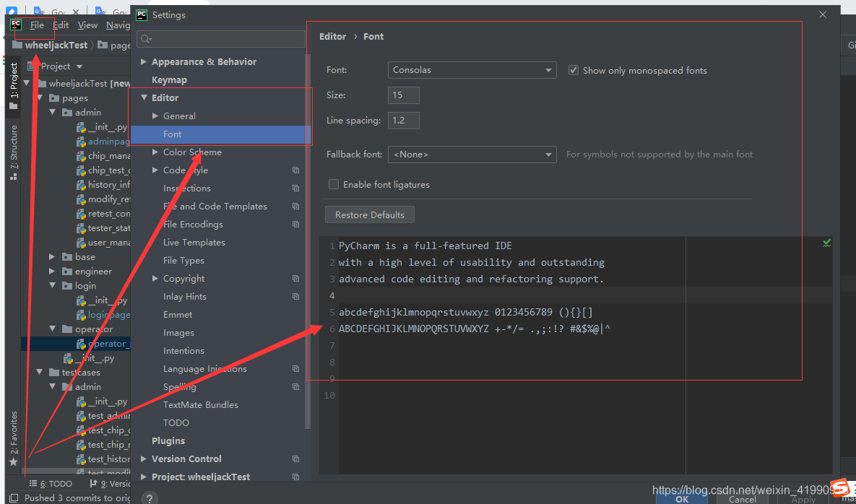Click tool windows toggle icon in status bar
The height and width of the screenshot is (504, 856).
14,498
